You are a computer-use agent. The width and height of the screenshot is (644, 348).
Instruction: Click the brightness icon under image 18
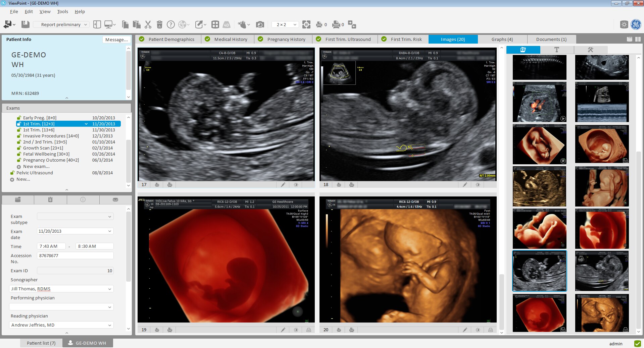478,185
